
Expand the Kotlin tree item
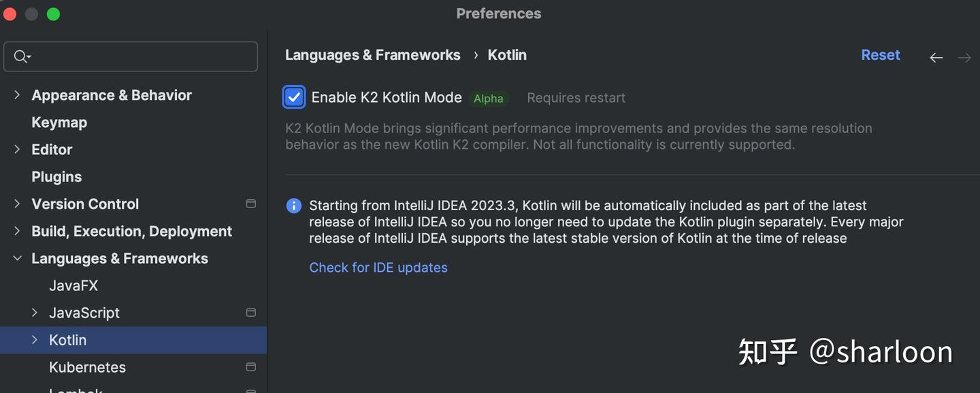coord(35,340)
